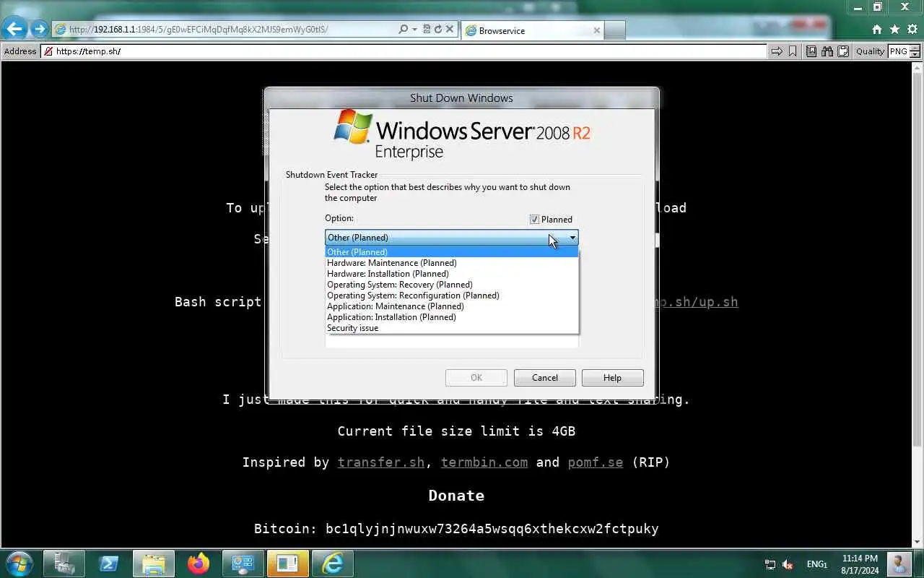Open the Windows Start orb

(x=18, y=564)
